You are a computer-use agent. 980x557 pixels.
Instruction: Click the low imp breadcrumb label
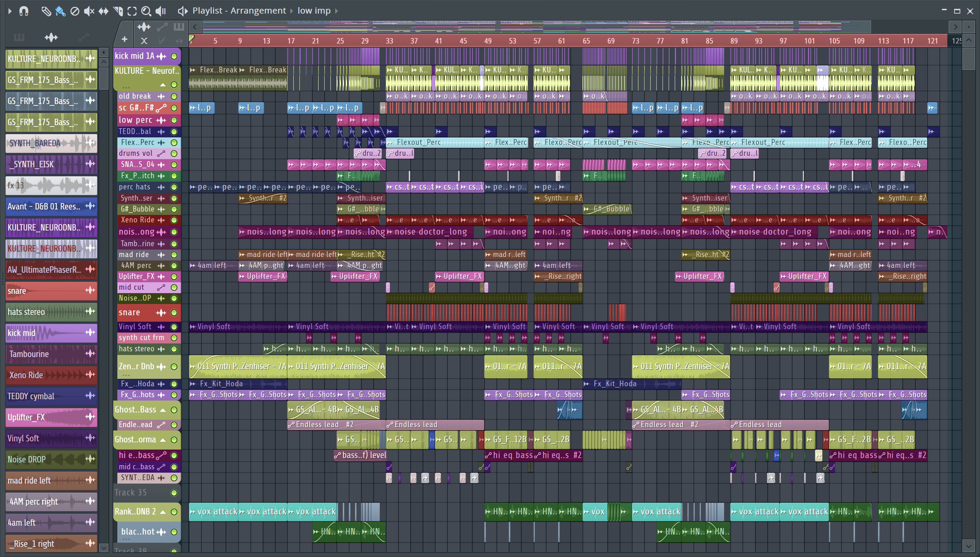point(314,11)
